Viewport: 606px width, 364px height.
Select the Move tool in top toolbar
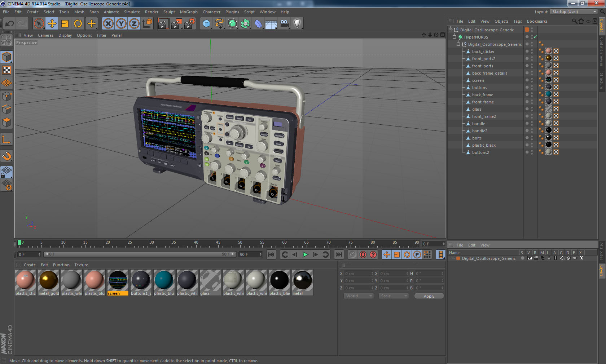pos(52,24)
